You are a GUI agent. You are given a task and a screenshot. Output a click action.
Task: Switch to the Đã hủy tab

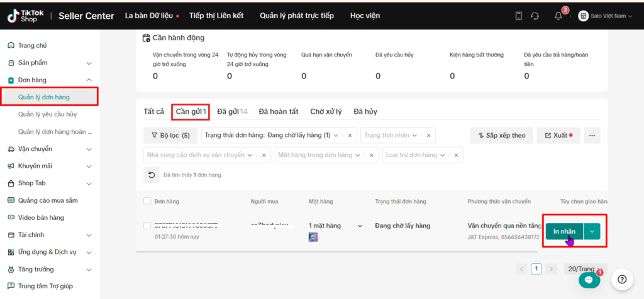(365, 112)
